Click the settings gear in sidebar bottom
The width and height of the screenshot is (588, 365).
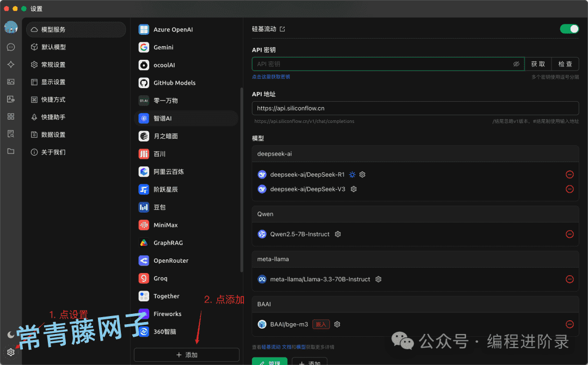click(x=11, y=352)
